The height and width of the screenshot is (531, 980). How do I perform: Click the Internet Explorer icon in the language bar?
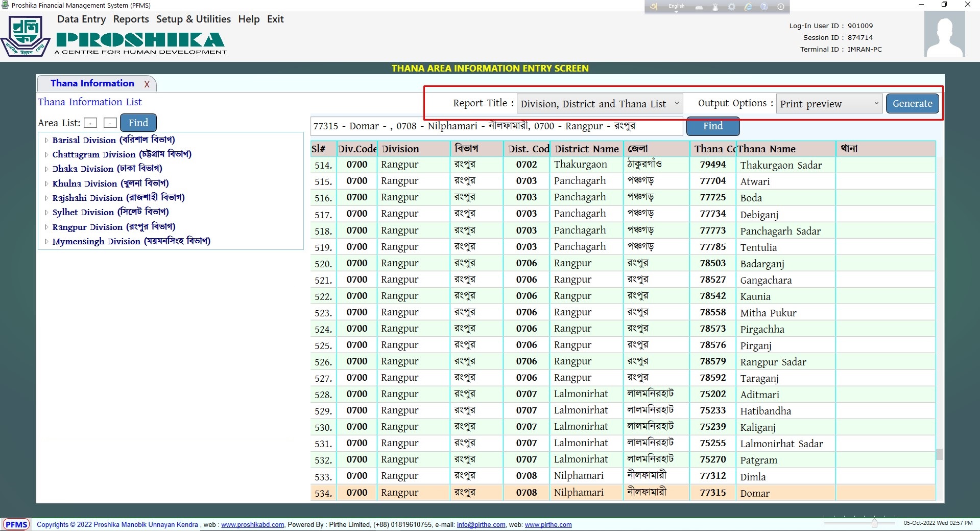click(x=748, y=7)
